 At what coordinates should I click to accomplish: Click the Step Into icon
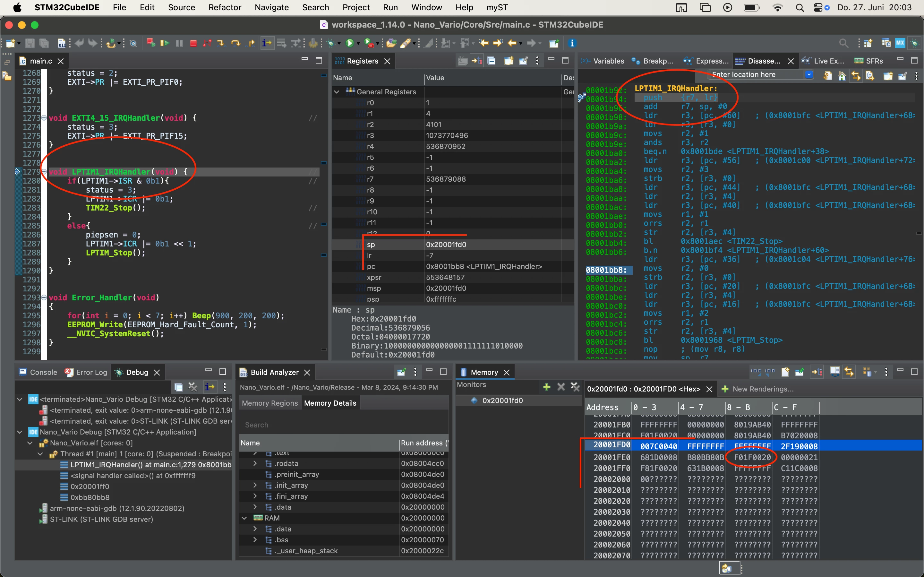(221, 43)
